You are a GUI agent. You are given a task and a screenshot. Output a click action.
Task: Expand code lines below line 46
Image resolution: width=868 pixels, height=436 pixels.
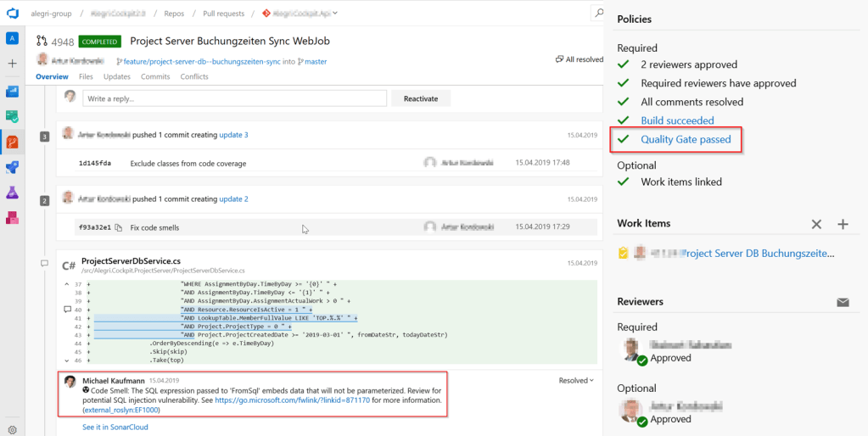click(x=67, y=361)
